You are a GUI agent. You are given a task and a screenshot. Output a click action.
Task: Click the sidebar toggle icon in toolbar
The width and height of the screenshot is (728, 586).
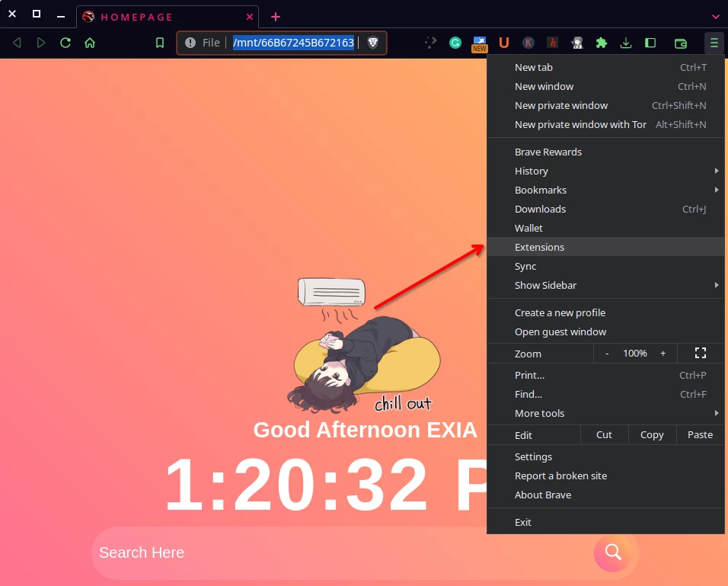click(x=650, y=43)
